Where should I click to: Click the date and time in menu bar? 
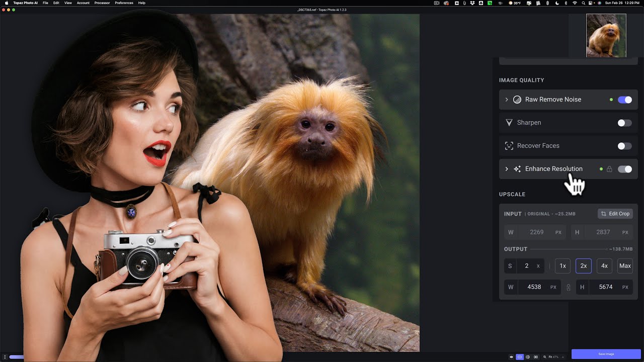[x=622, y=3]
